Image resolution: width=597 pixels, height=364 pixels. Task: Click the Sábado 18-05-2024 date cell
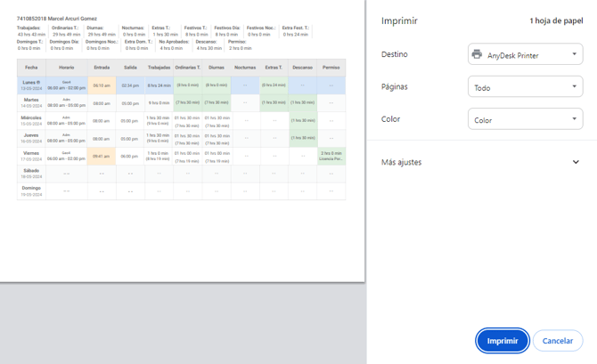click(x=31, y=173)
